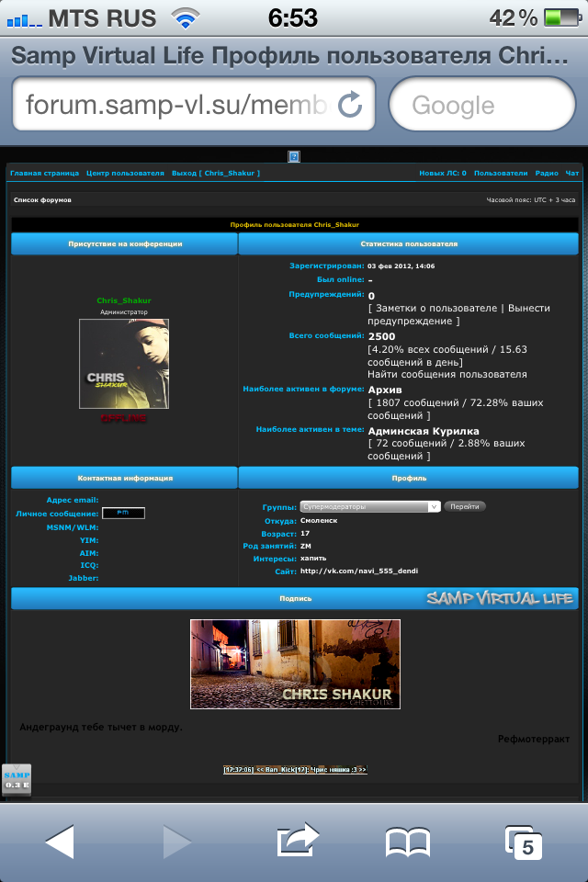
Task: Tap the small question mark image icon
Action: (294, 156)
